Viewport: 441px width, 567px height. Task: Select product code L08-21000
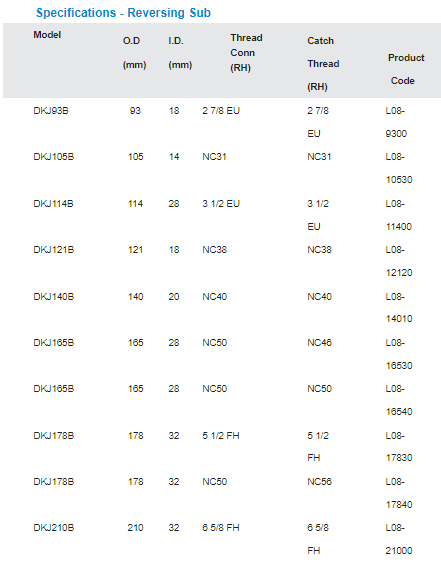click(399, 539)
